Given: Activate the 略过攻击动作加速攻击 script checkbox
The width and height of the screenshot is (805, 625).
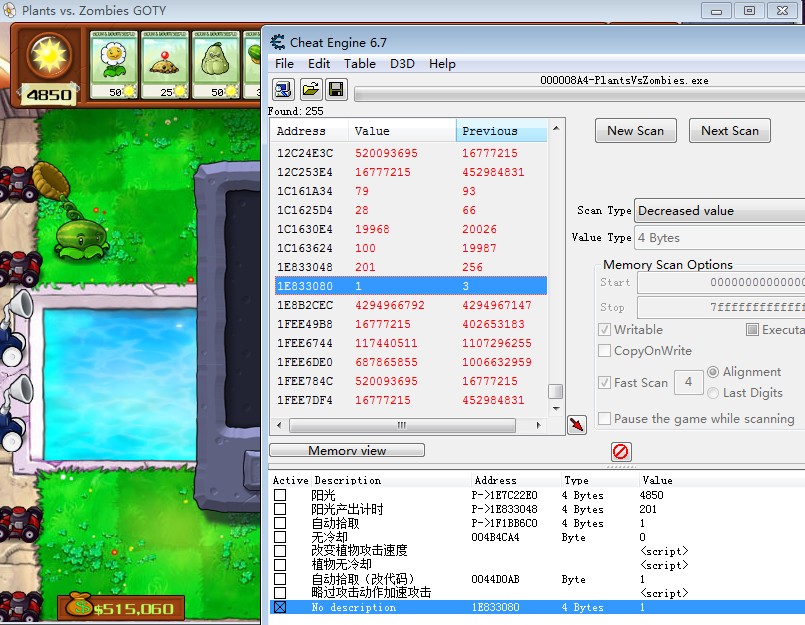Looking at the screenshot, I should (x=280, y=593).
